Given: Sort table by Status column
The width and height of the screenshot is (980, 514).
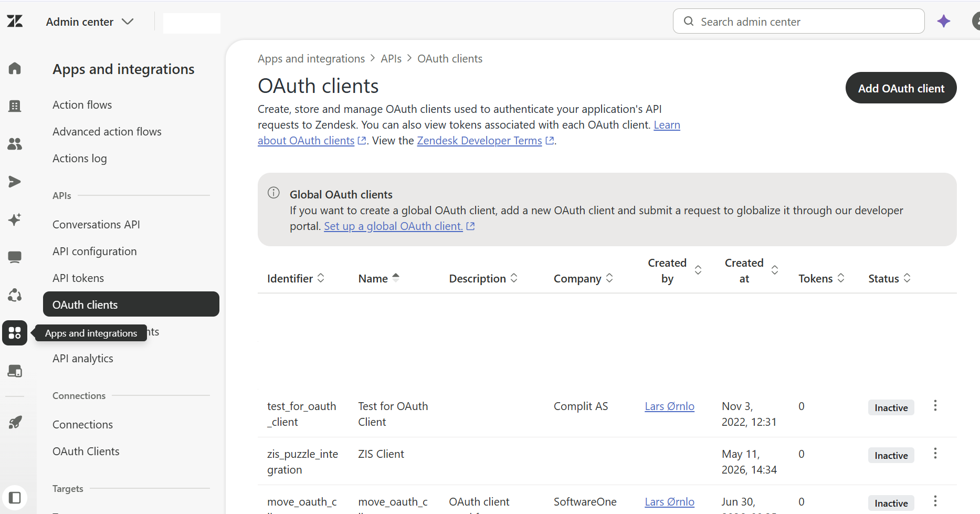Looking at the screenshot, I should pyautogui.click(x=889, y=278).
